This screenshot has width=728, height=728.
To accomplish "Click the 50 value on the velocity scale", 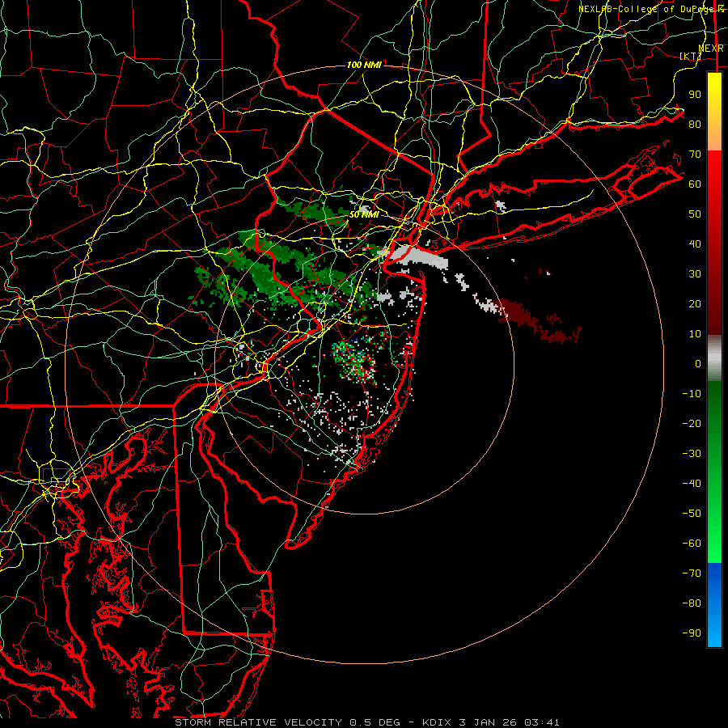I will coord(695,214).
